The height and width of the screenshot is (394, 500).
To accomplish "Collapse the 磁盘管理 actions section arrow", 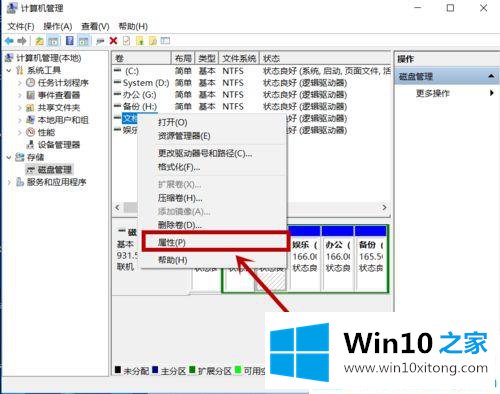I will click(491, 76).
